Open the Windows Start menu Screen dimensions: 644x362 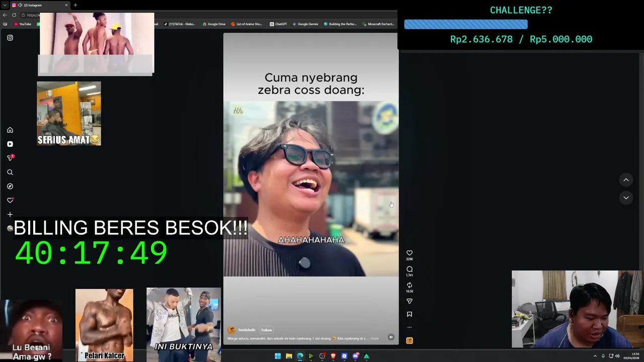(x=278, y=356)
